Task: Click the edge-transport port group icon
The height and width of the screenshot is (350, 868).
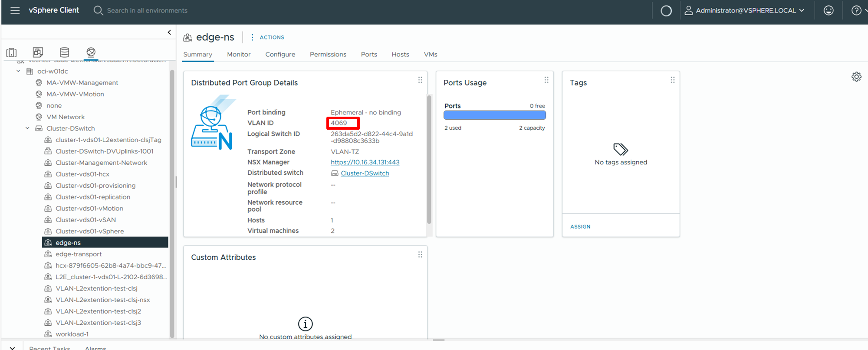Action: click(x=48, y=254)
